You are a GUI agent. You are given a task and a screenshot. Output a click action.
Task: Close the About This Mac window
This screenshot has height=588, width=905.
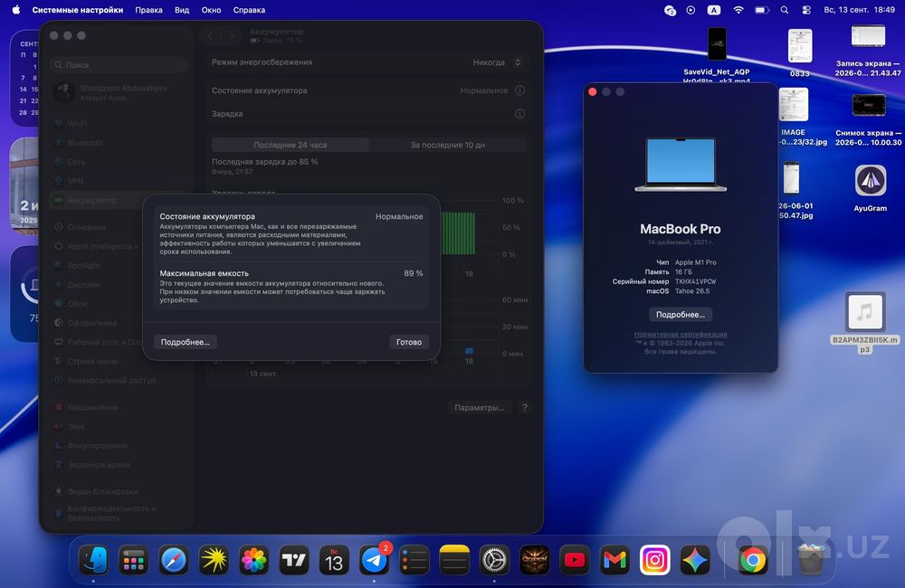[592, 91]
